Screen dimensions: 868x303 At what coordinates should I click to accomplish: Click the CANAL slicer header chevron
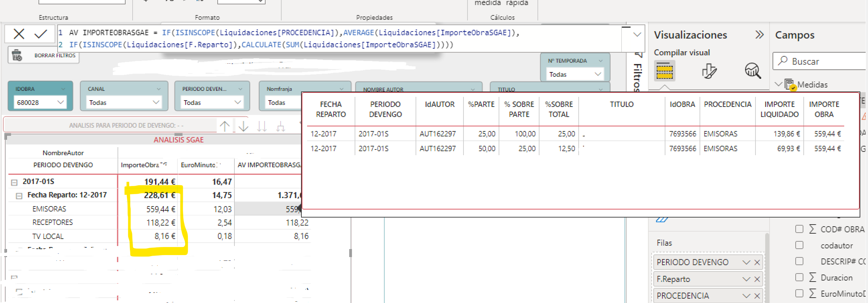[x=158, y=89]
